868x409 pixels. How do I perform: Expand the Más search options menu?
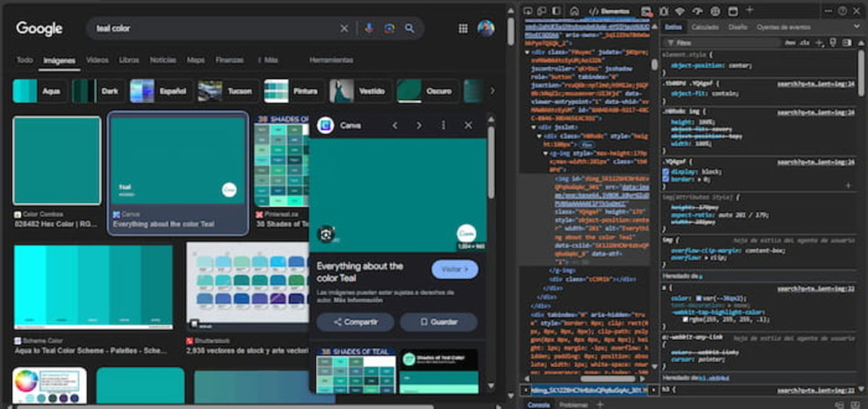click(x=268, y=60)
